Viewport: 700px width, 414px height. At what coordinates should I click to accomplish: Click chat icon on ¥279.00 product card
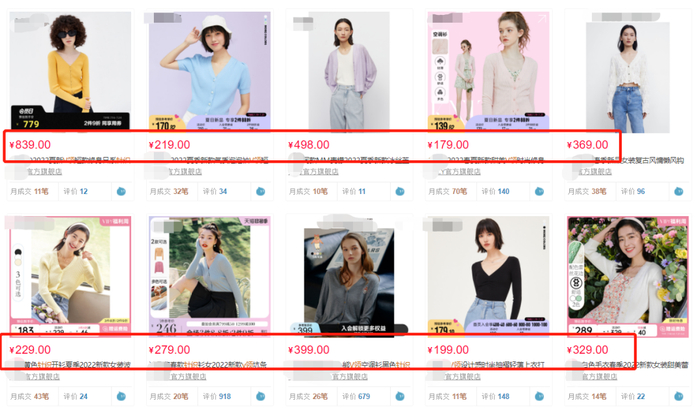click(261, 397)
